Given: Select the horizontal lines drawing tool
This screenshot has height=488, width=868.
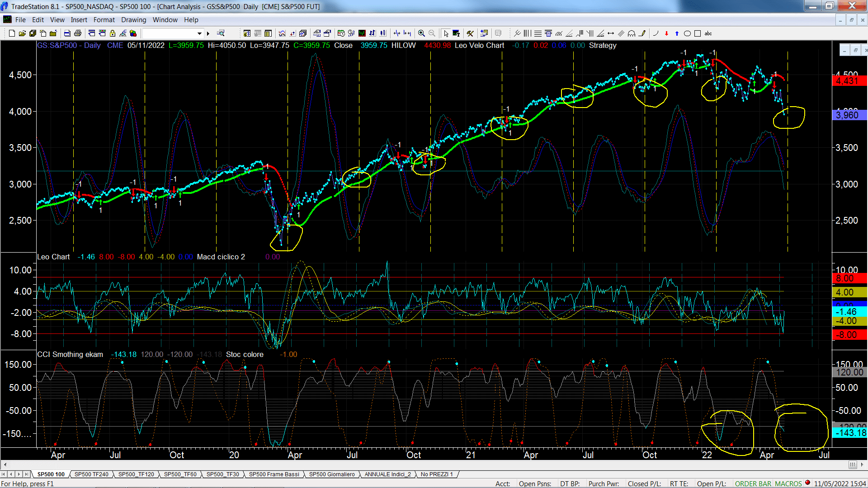Looking at the screenshot, I should (x=538, y=33).
